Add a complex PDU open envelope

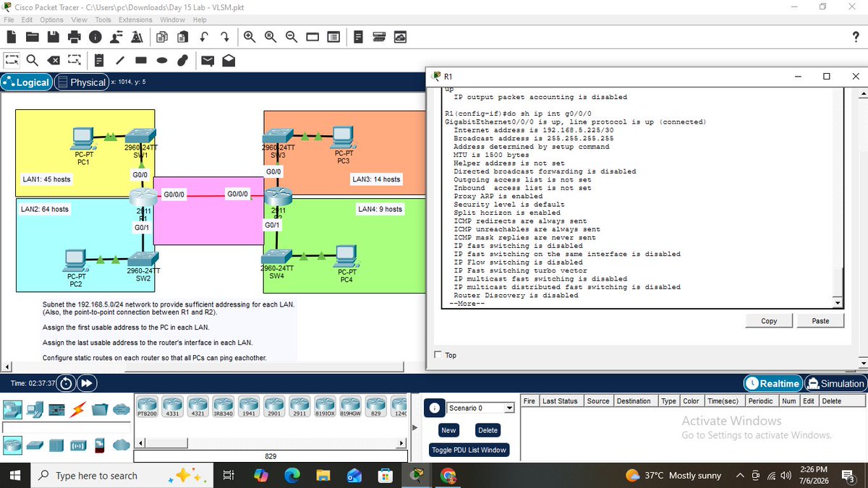tap(228, 61)
